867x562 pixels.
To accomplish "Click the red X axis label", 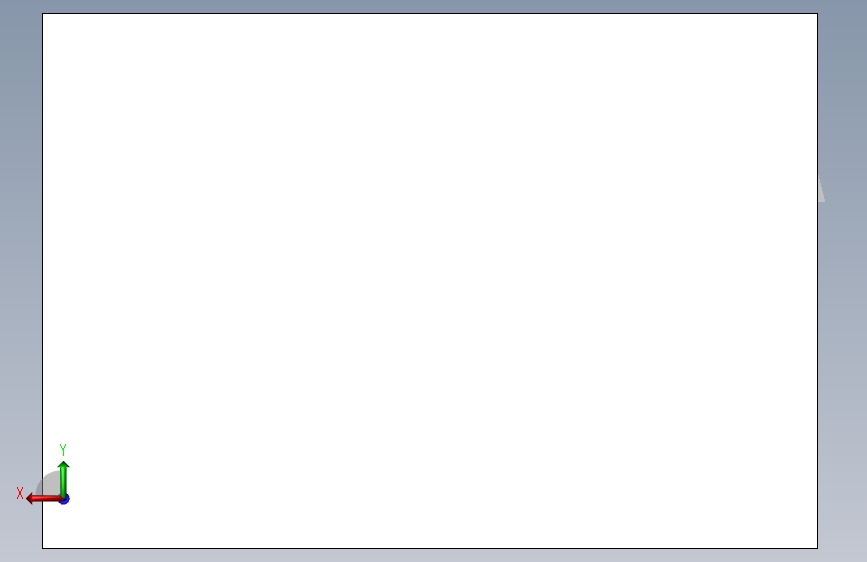I will (20, 493).
